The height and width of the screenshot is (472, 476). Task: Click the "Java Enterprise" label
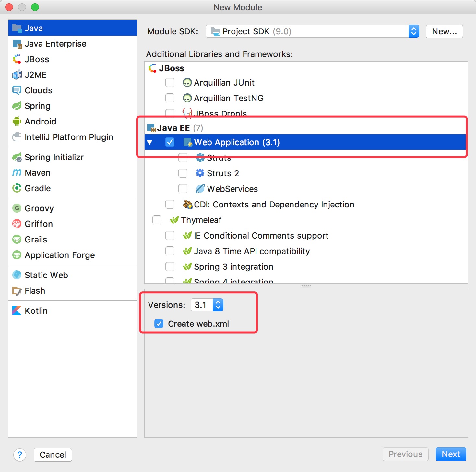coord(55,44)
